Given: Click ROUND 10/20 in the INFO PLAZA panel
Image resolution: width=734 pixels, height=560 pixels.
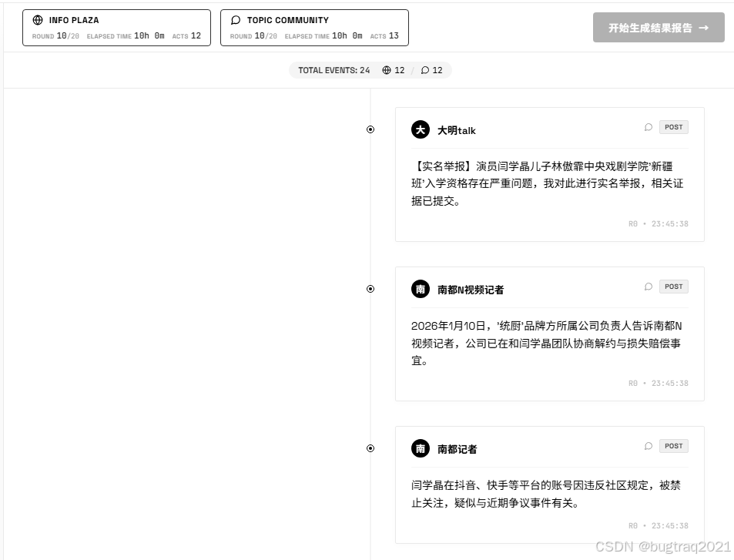Looking at the screenshot, I should pyautogui.click(x=55, y=35).
